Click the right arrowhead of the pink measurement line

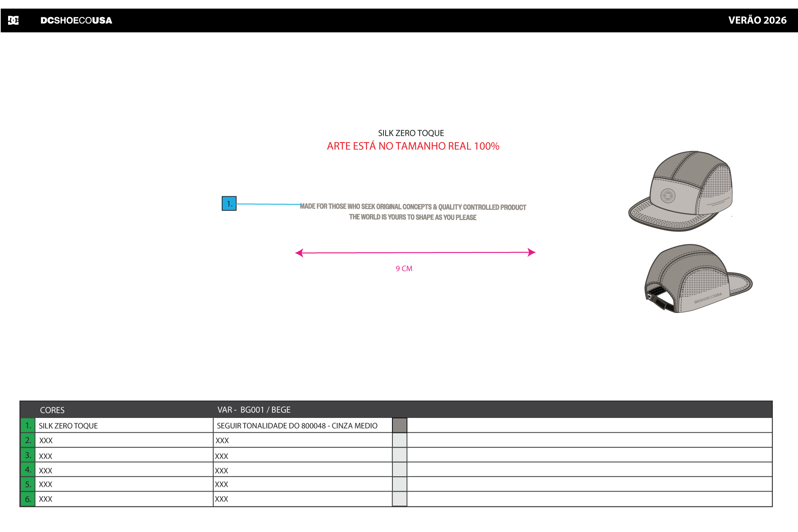(x=531, y=252)
